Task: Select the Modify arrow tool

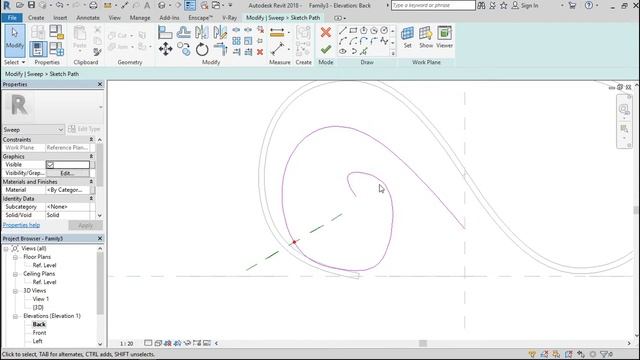Action: (x=15, y=40)
